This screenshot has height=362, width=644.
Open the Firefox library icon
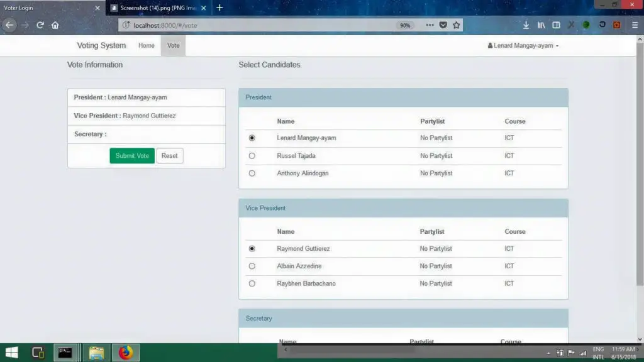[541, 25]
